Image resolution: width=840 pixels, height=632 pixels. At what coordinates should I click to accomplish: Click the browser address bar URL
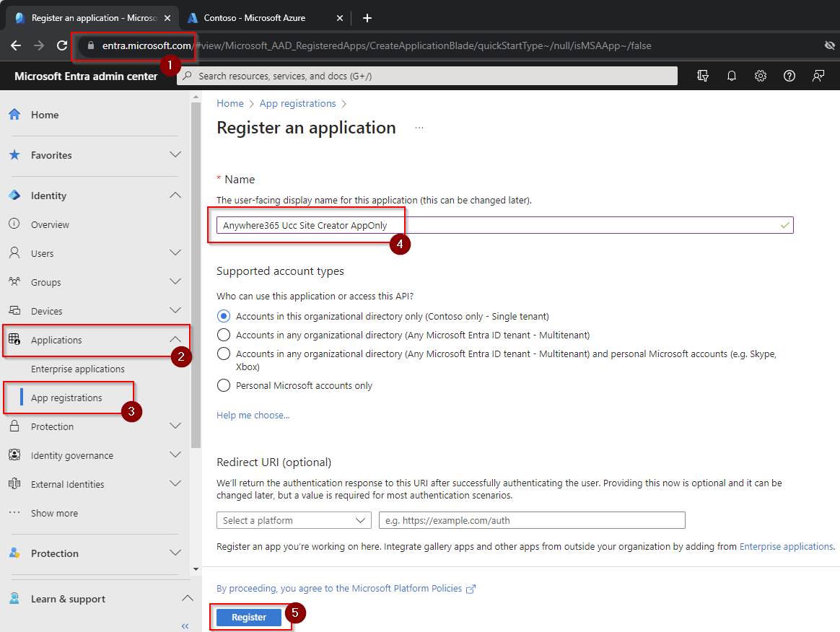click(x=377, y=45)
